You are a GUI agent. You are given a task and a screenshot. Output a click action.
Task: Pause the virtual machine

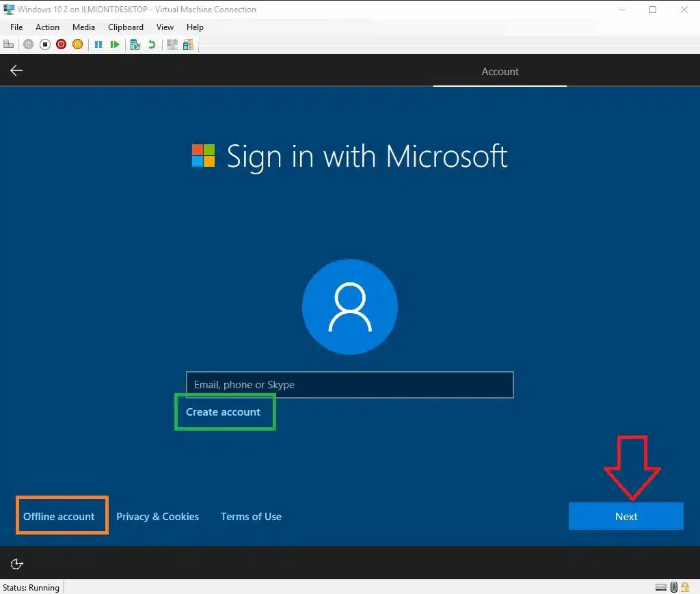coord(98,44)
